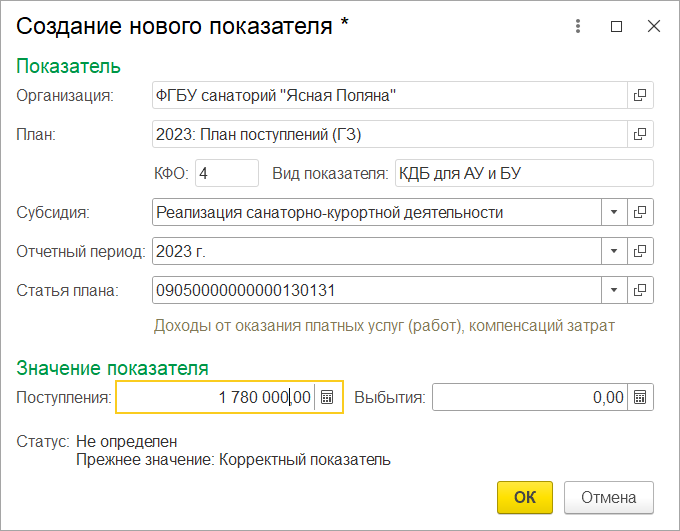
Task: Open the Отчетный период record icon
Action: pos(640,251)
